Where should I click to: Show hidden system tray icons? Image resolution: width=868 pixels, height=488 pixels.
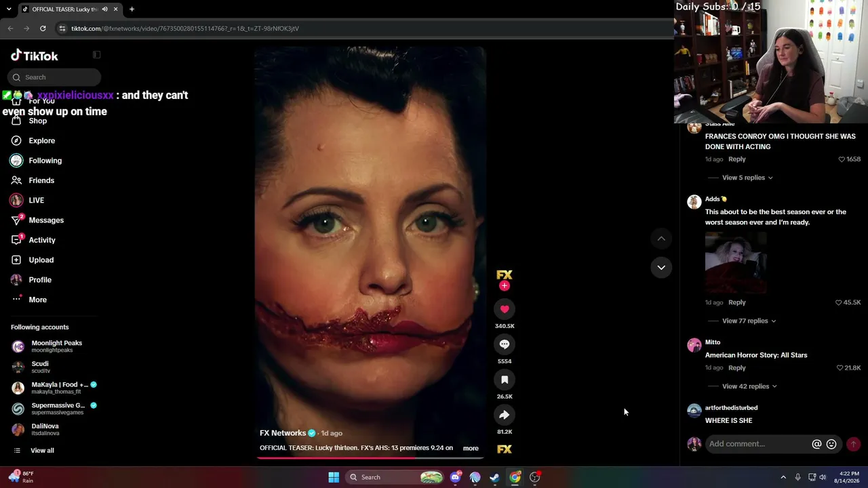click(x=783, y=477)
